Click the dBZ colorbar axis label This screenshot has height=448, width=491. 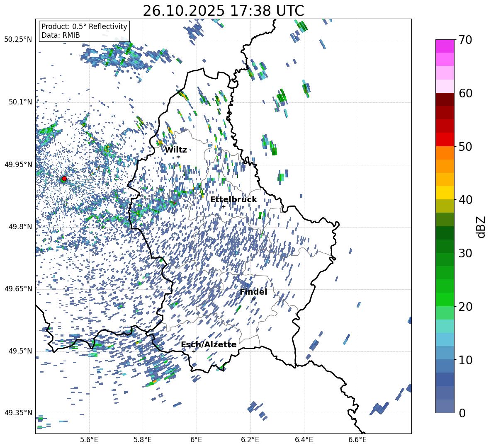481,227
